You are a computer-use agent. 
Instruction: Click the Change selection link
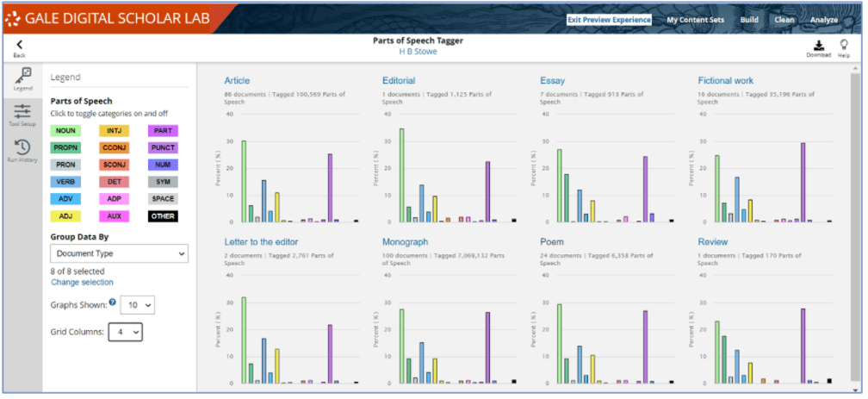pyautogui.click(x=82, y=282)
